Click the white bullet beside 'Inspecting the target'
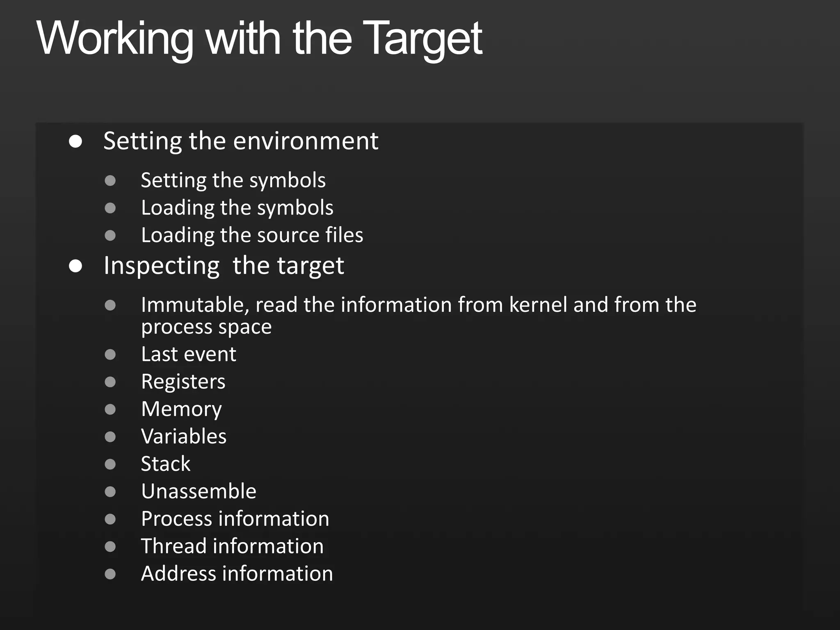The width and height of the screenshot is (840, 630). tap(75, 266)
